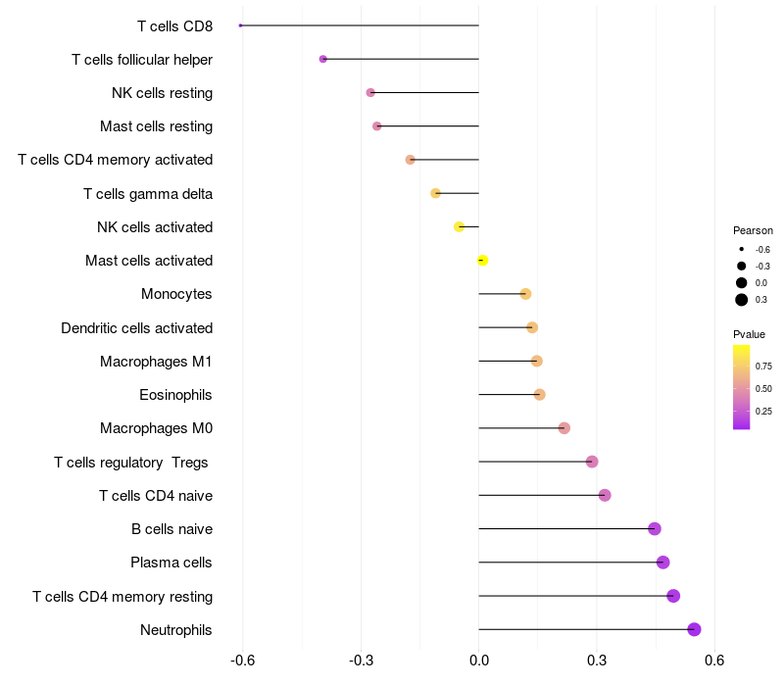
Task: Click the Monocytes data point
Action: pos(525,294)
